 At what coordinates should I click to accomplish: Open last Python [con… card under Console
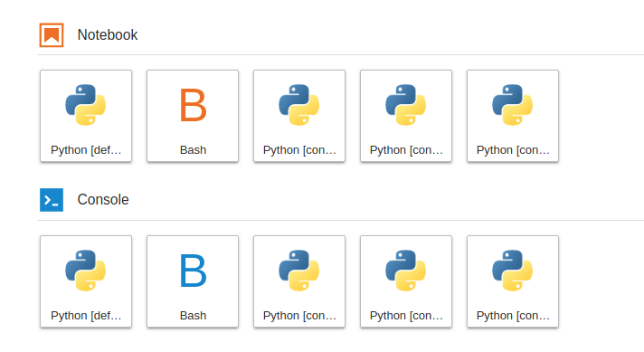pos(513,281)
